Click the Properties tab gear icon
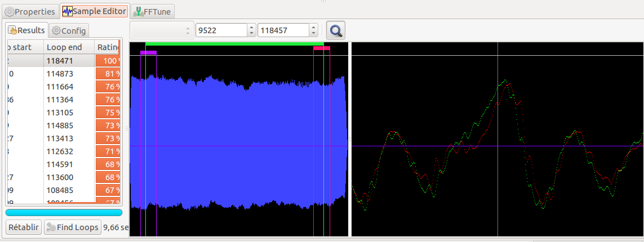This screenshot has height=242, width=644. [9, 12]
